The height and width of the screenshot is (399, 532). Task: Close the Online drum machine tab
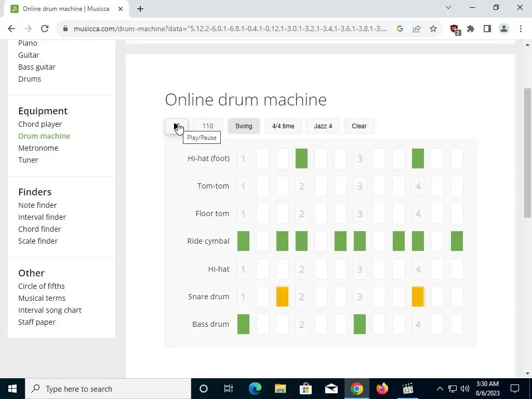[121, 9]
